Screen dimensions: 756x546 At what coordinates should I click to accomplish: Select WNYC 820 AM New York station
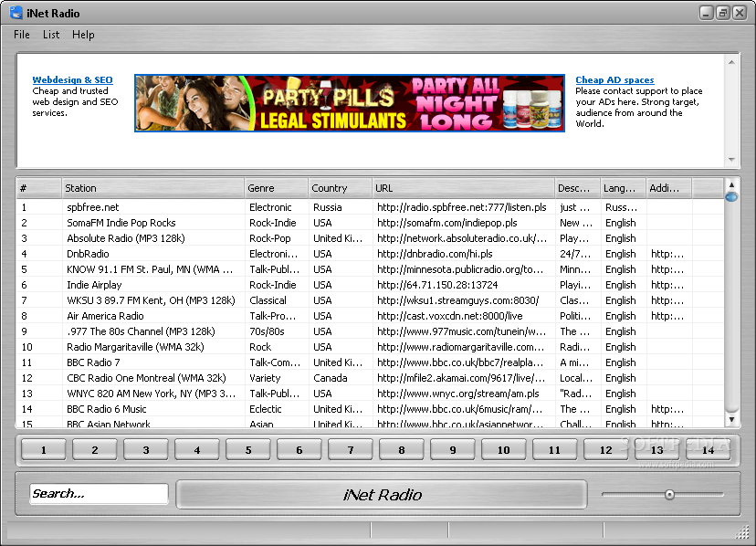click(370, 394)
